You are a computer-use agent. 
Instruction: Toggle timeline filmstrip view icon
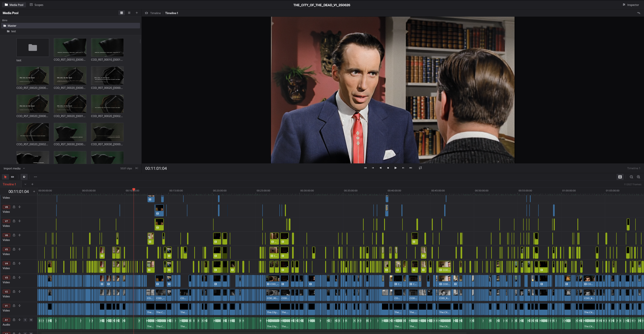(x=620, y=177)
